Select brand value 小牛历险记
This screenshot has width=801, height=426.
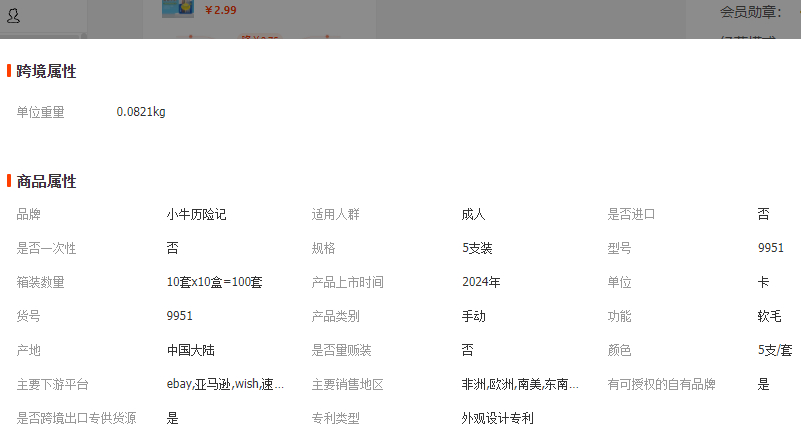[x=197, y=214]
